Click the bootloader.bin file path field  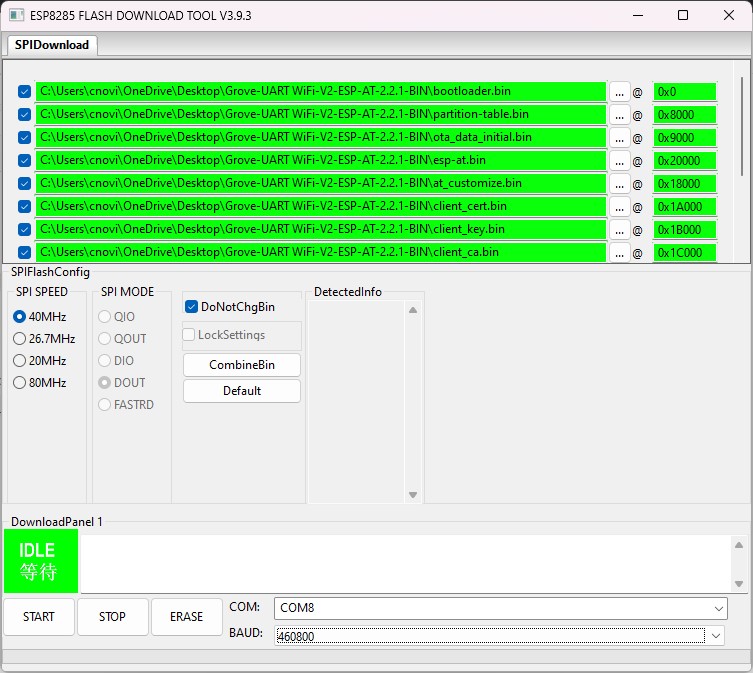coord(321,91)
